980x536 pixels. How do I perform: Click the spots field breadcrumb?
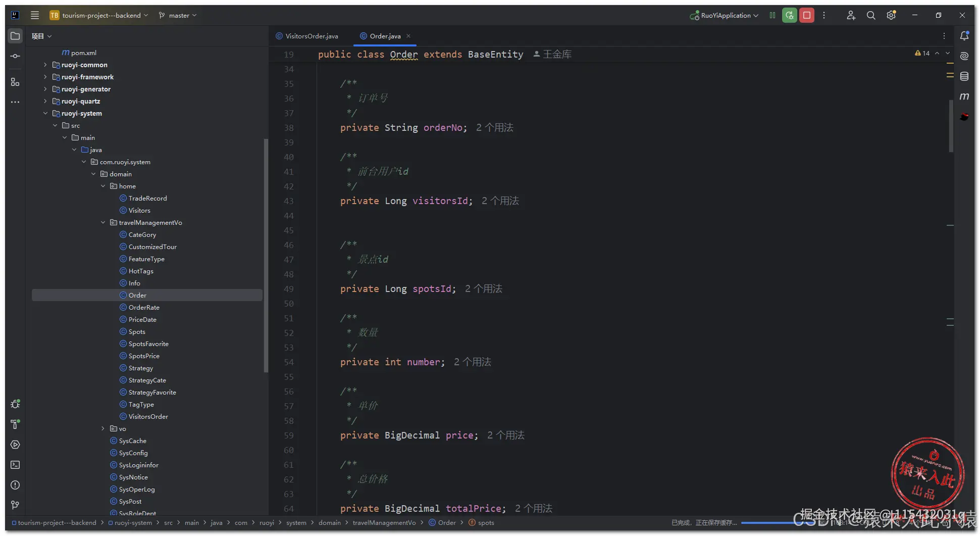coord(481,523)
